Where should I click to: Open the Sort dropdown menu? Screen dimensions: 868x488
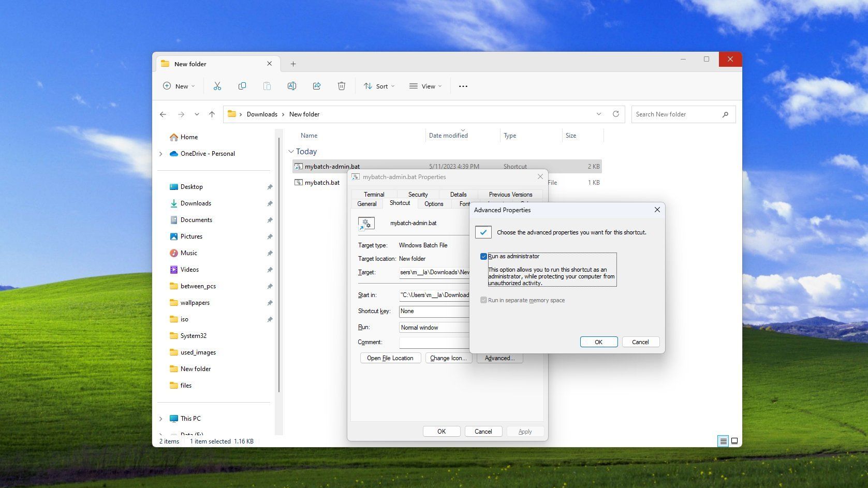[379, 86]
